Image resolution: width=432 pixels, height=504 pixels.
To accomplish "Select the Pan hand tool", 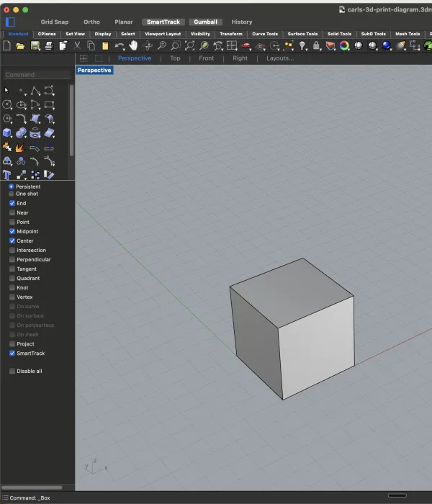I will tap(133, 45).
